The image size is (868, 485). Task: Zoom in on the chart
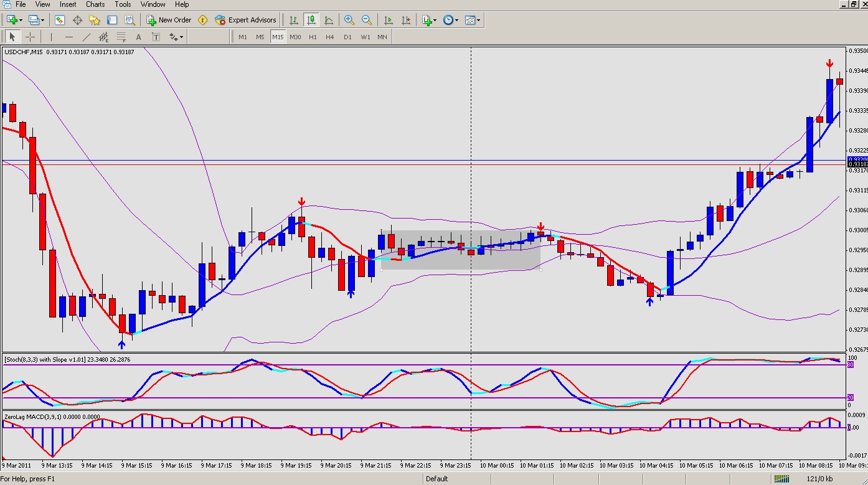click(x=349, y=20)
